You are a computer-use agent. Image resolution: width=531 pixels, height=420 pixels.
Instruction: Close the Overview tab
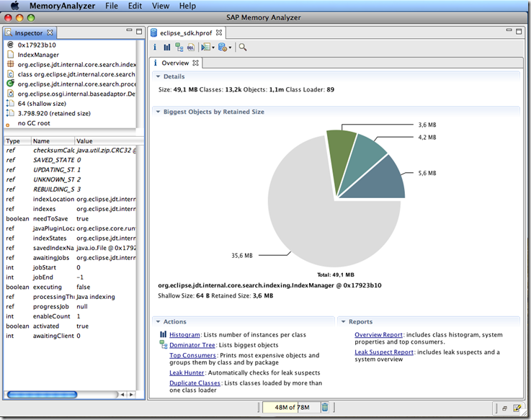tap(205, 63)
